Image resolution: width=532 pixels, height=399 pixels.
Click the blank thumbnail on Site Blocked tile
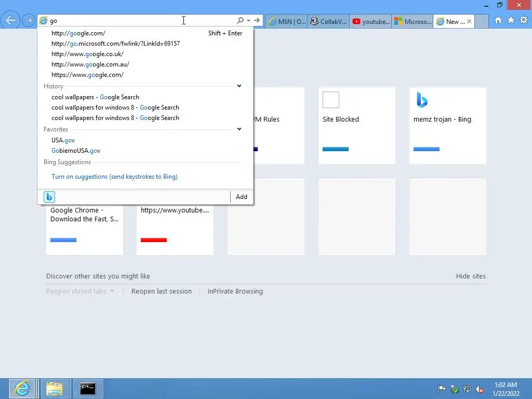331,100
